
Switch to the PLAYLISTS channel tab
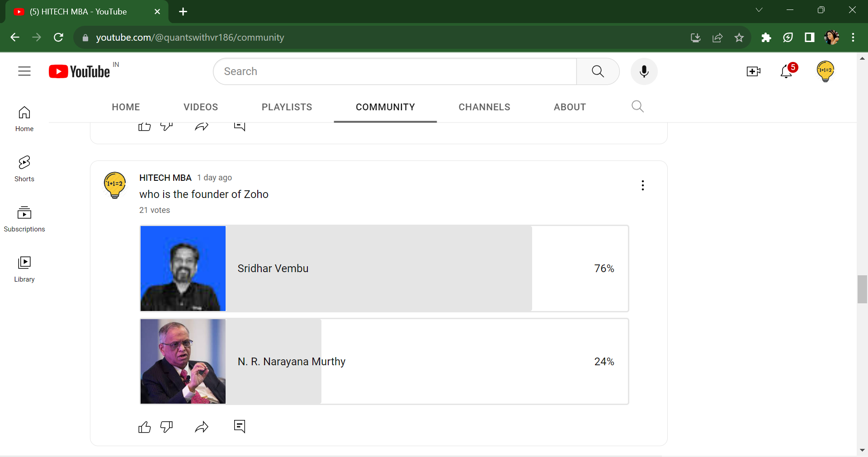287,107
